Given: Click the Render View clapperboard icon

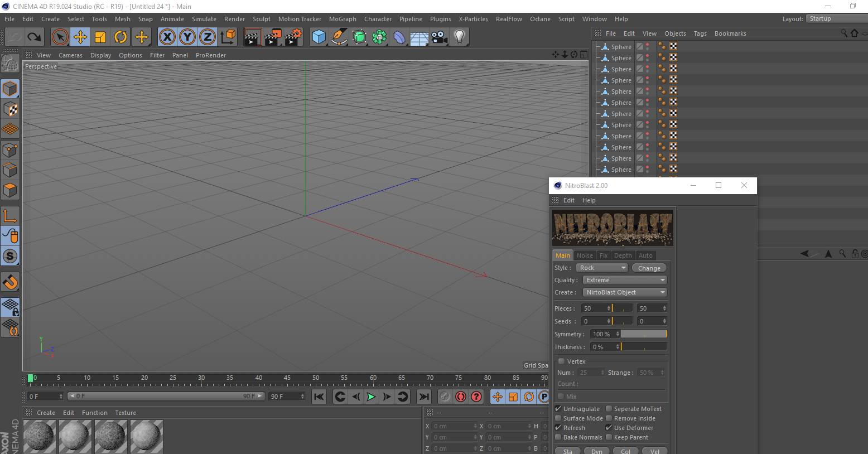Looking at the screenshot, I should (x=252, y=37).
